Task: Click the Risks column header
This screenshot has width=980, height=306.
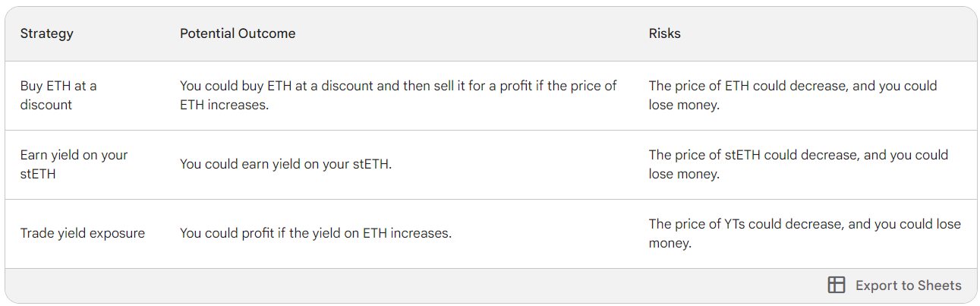Action: pos(664,33)
